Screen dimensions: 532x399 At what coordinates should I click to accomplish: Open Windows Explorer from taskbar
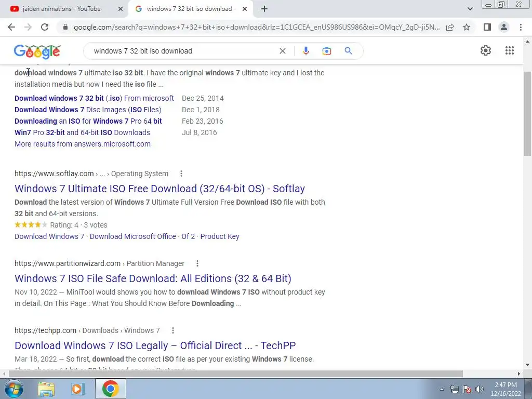(46, 389)
